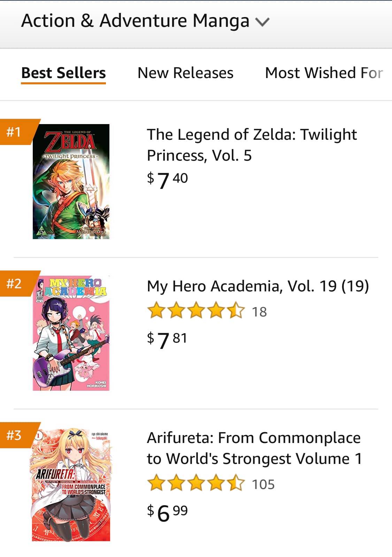392x557 pixels.
Task: Open the 105 reviews count link
Action: [263, 484]
